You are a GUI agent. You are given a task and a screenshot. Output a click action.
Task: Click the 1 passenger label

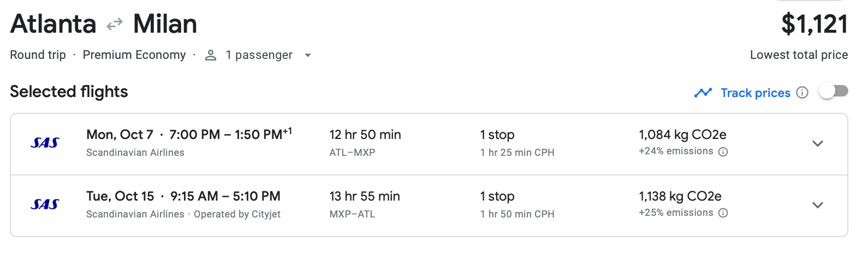tap(259, 55)
